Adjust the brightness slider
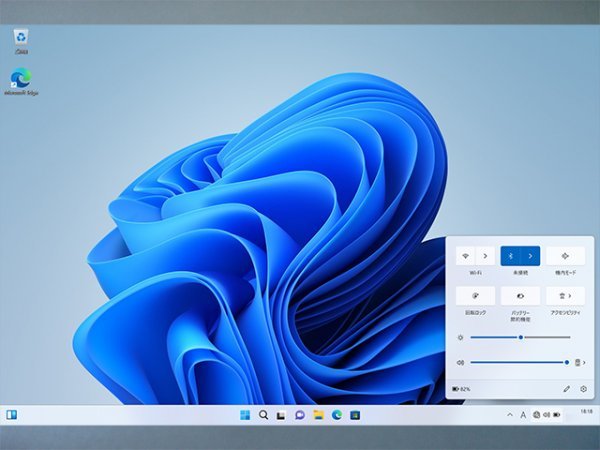The height and width of the screenshot is (450, 600). pos(520,337)
